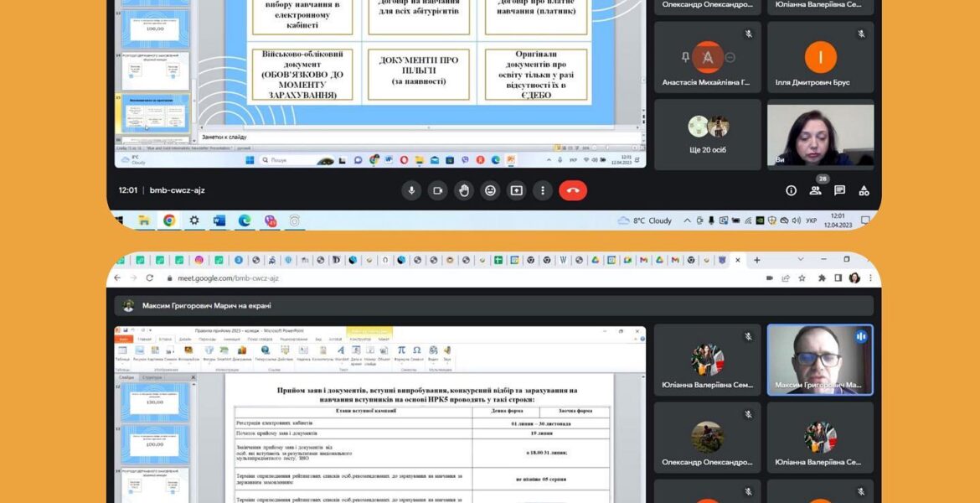Expand hidden tray icons chevron on outer taskbar
The width and height of the screenshot is (980, 503).
(x=688, y=220)
